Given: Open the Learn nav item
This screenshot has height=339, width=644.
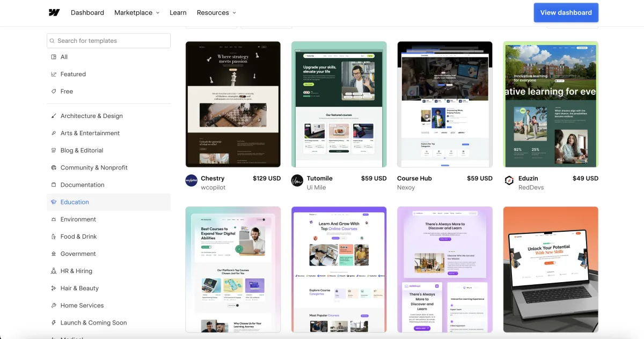Looking at the screenshot, I should (178, 13).
